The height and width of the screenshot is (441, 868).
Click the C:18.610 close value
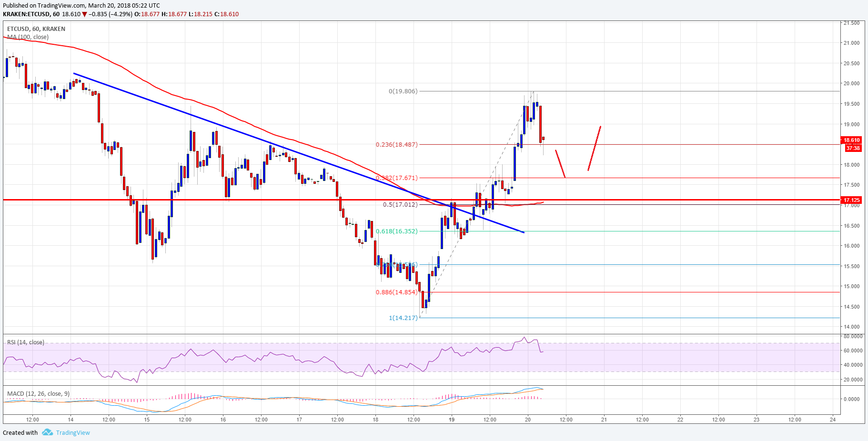coord(226,14)
